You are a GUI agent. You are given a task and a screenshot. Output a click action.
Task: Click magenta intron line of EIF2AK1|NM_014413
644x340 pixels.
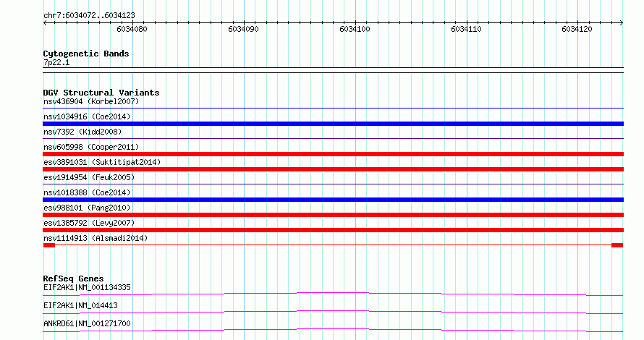[333, 311]
